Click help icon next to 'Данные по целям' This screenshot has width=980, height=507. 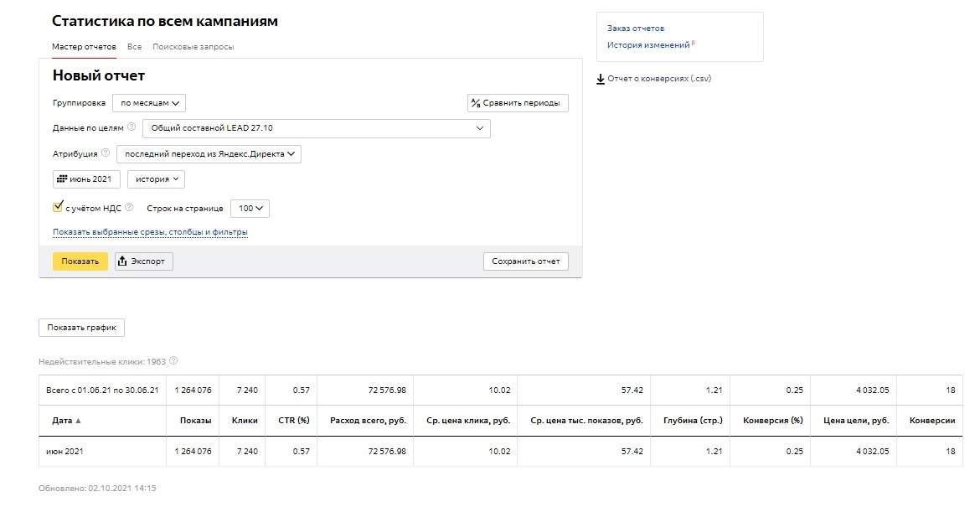click(132, 128)
